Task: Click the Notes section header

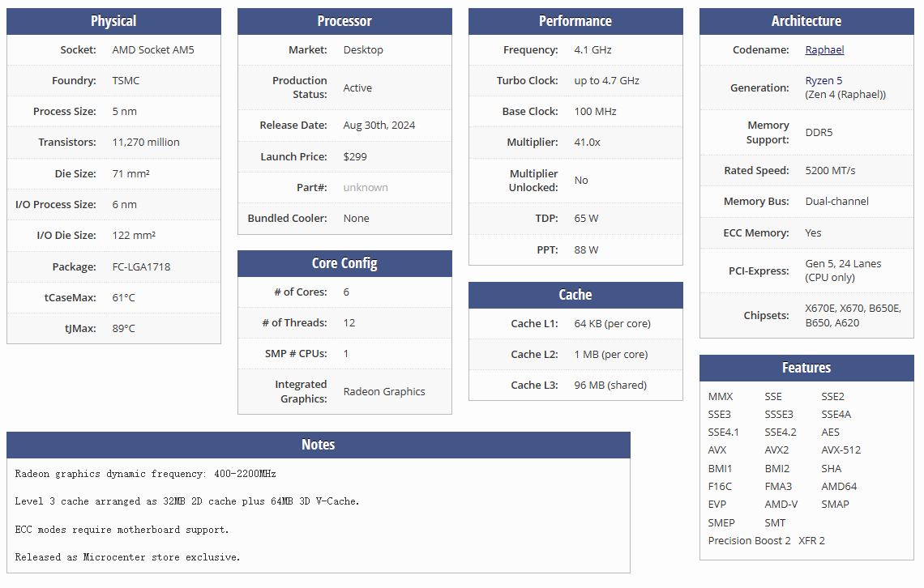Action: coord(318,445)
